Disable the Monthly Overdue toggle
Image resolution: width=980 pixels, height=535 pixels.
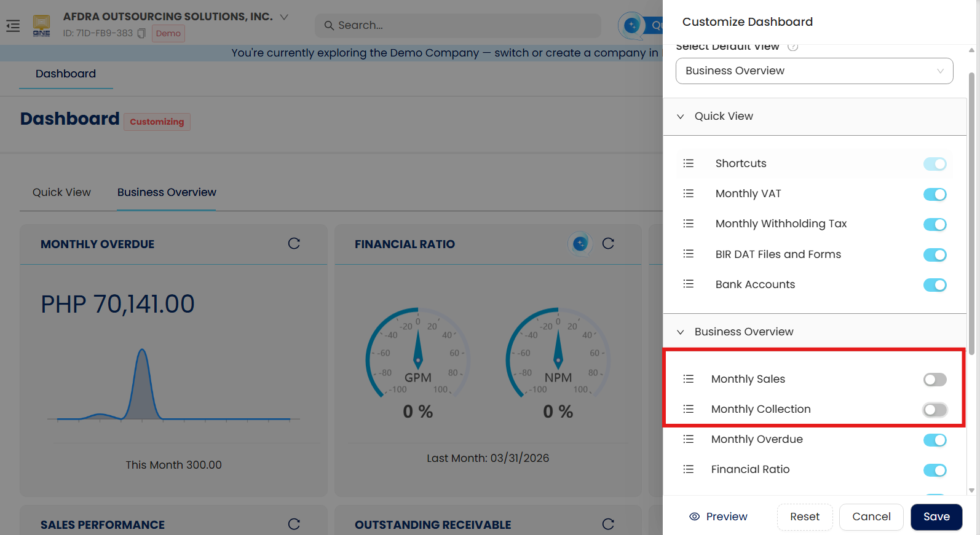click(935, 440)
